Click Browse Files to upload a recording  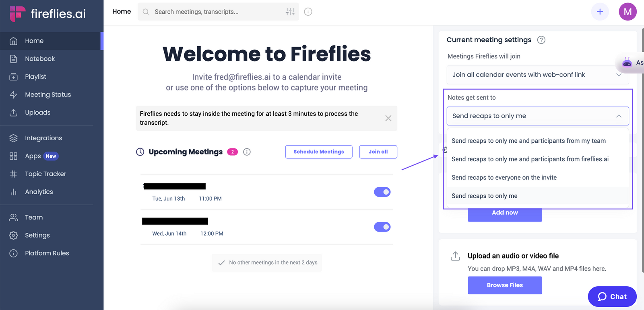click(504, 285)
